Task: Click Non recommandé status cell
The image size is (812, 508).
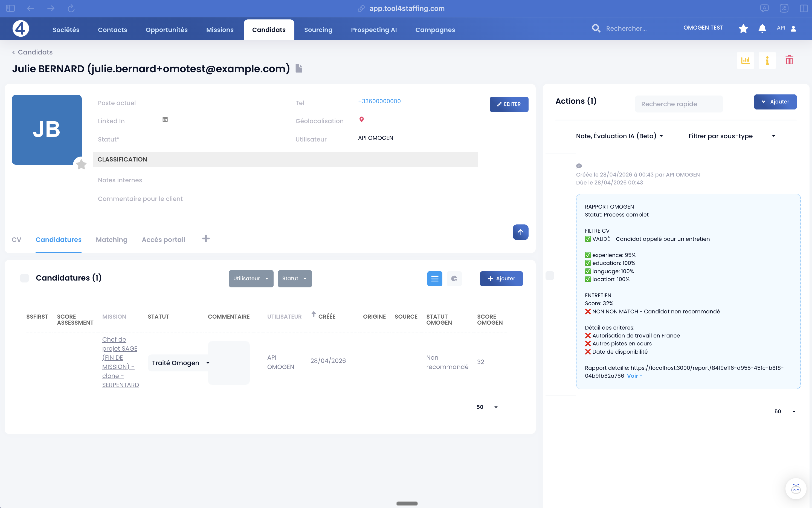Action: pos(447,362)
